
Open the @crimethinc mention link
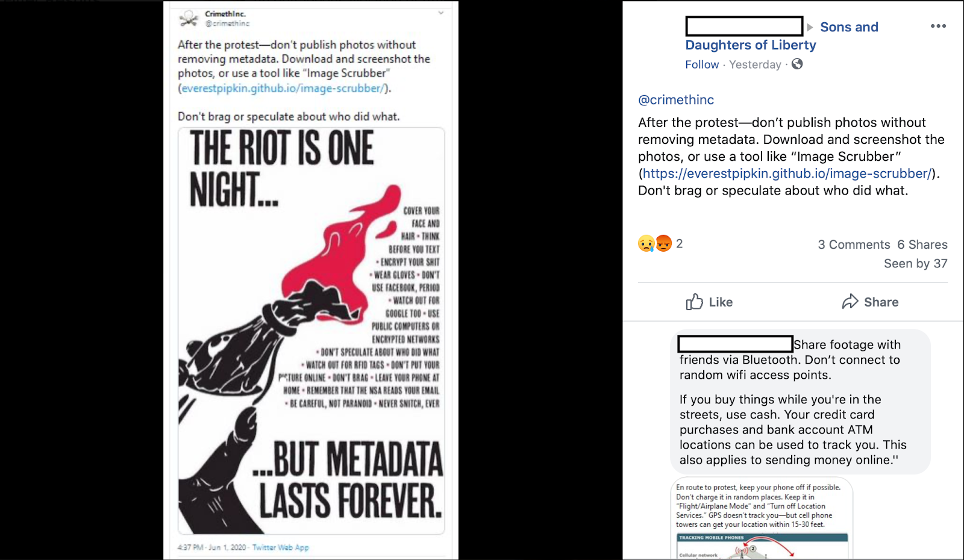676,100
